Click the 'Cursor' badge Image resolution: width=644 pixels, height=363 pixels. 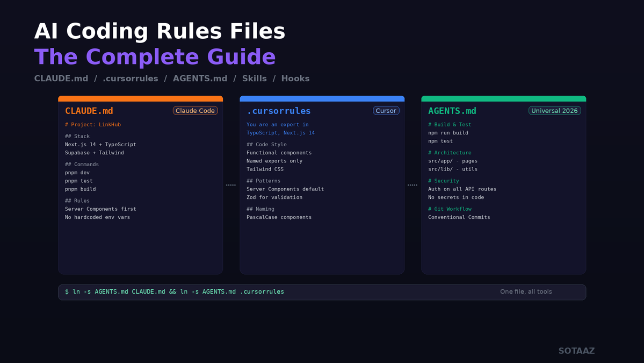pyautogui.click(x=386, y=110)
